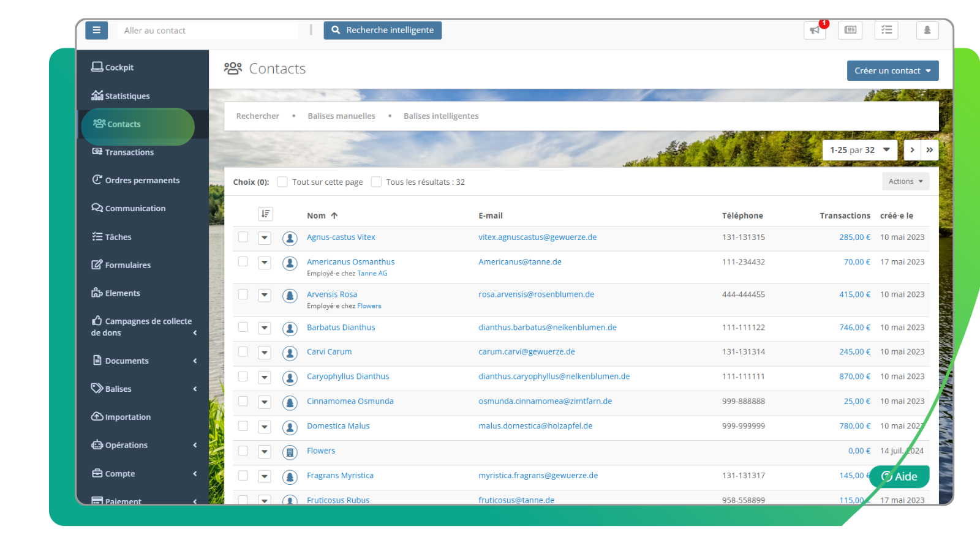Screen dimensions: 980x551
Task: Open the '1-25 par 32' pagination dropdown
Action: pos(859,150)
